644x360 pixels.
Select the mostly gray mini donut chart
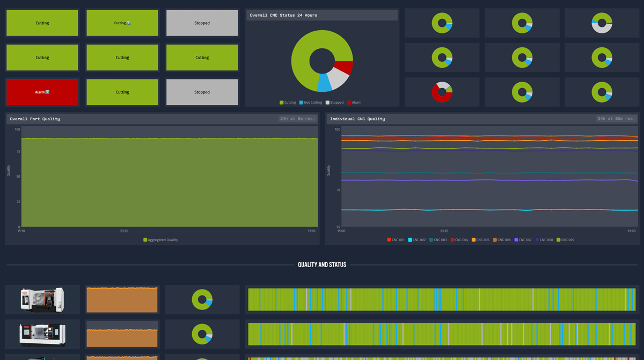click(602, 23)
